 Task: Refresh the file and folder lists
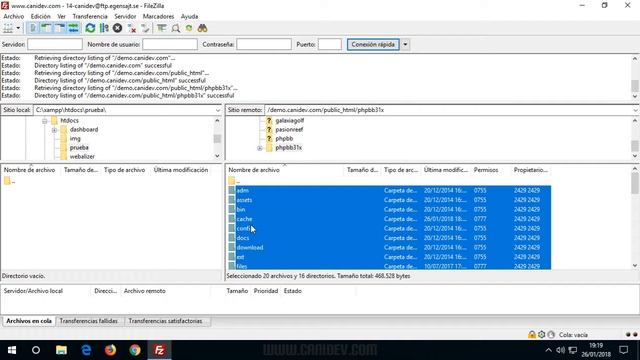coord(90,28)
